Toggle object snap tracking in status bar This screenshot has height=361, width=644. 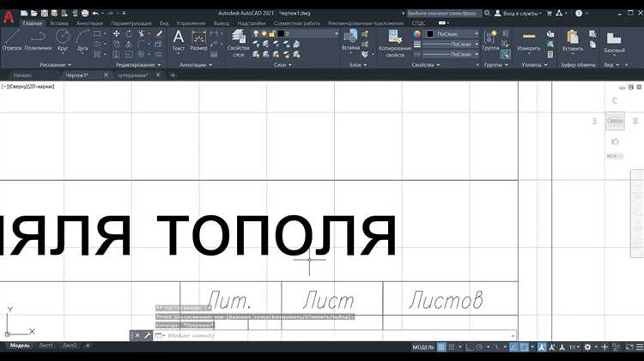pyautogui.click(x=513, y=347)
